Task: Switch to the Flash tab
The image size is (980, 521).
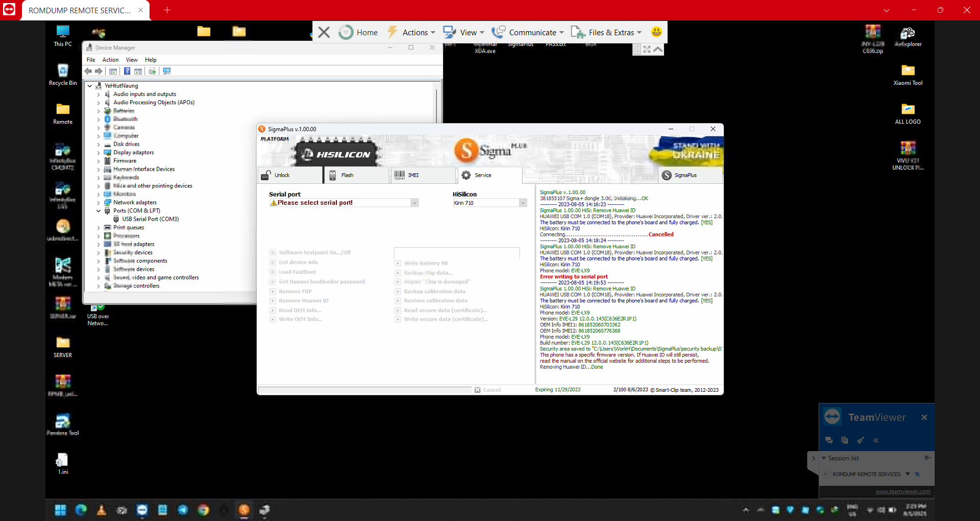Action: click(347, 175)
